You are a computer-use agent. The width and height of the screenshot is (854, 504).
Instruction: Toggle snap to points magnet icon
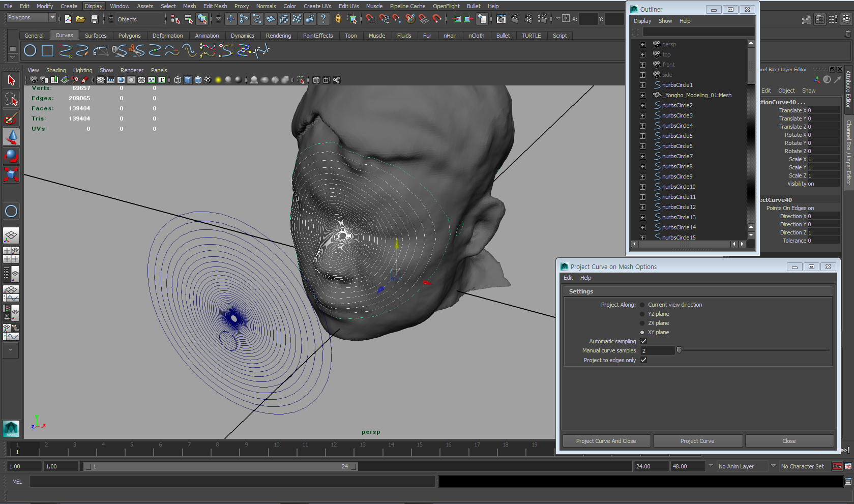(397, 19)
